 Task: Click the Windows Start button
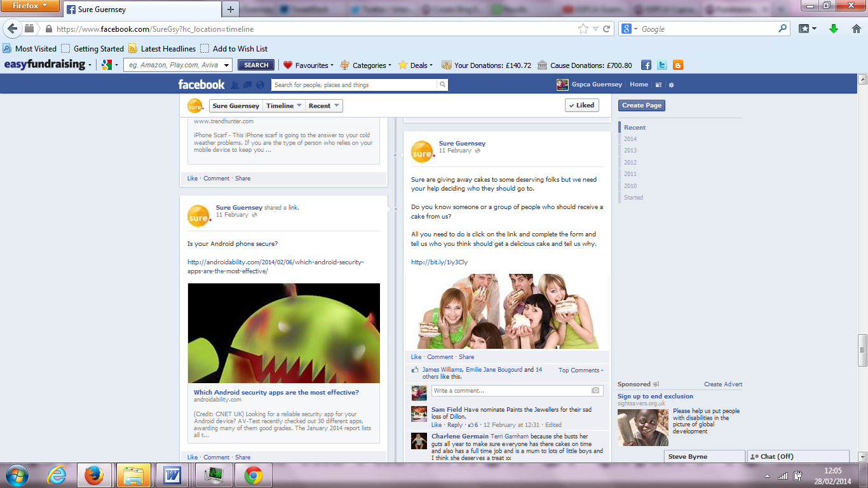coord(17,475)
